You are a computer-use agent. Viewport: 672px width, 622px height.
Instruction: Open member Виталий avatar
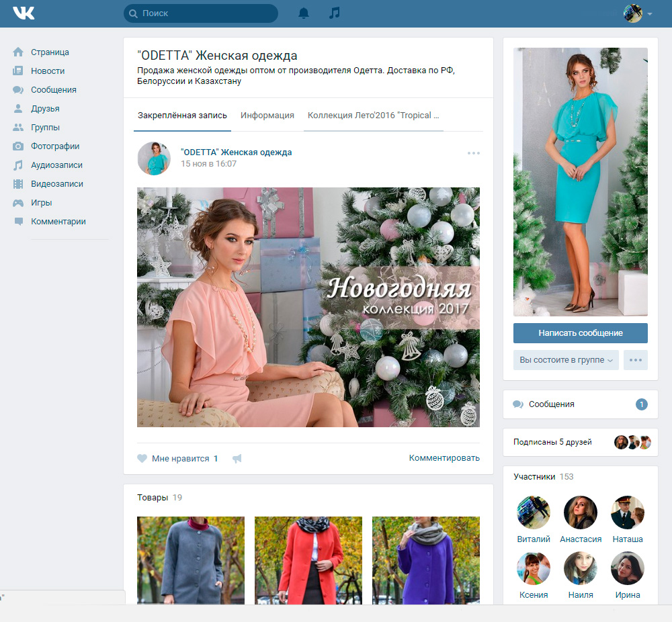534,513
